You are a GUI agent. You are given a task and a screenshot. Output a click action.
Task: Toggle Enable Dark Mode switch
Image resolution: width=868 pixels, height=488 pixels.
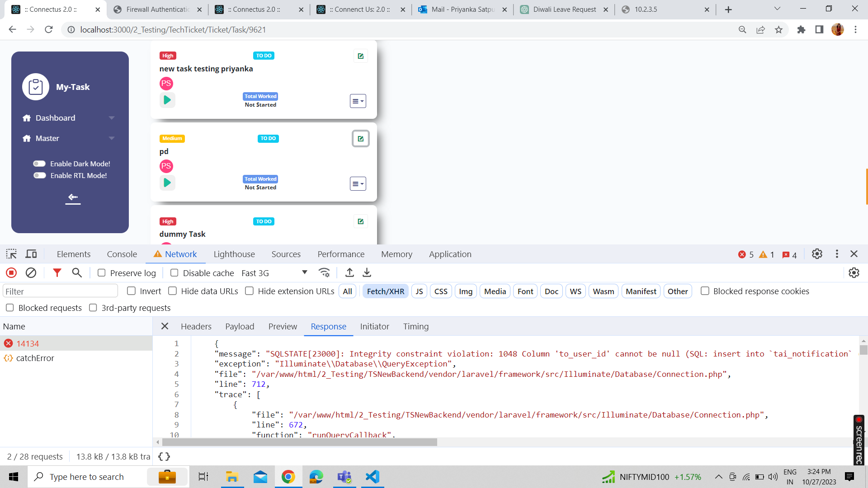tap(39, 164)
